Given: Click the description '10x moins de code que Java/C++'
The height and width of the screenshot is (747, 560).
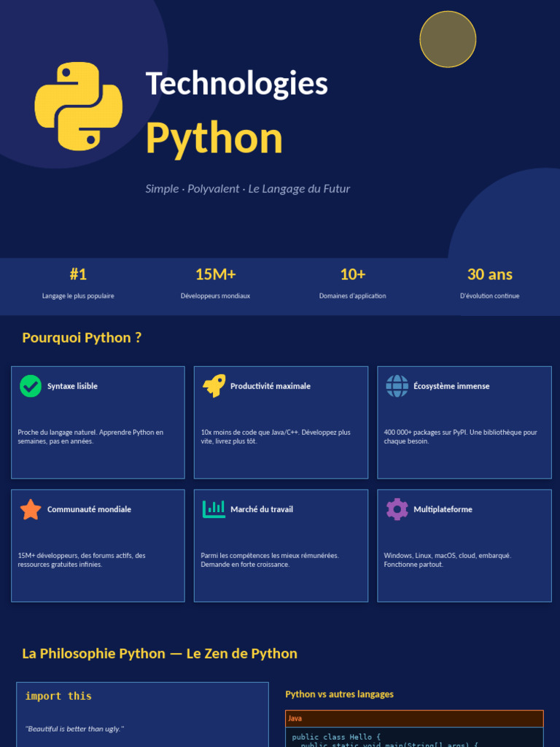Looking at the screenshot, I should click(x=276, y=437).
